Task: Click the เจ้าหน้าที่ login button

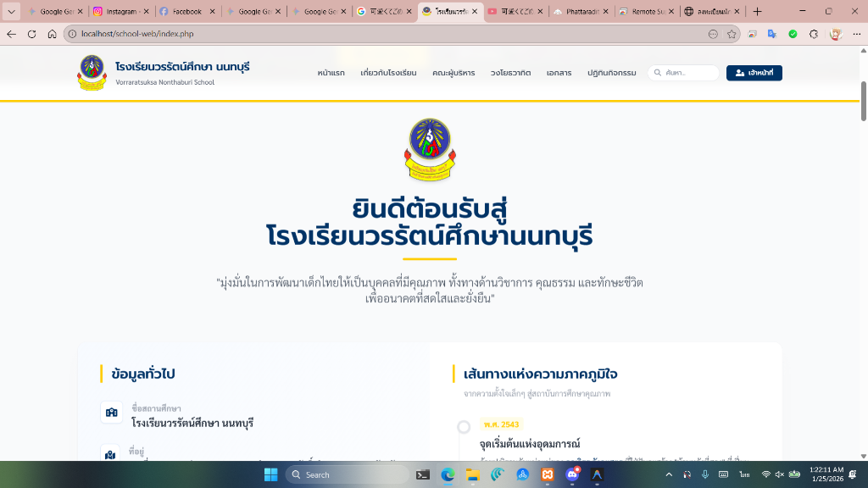Action: 754,73
